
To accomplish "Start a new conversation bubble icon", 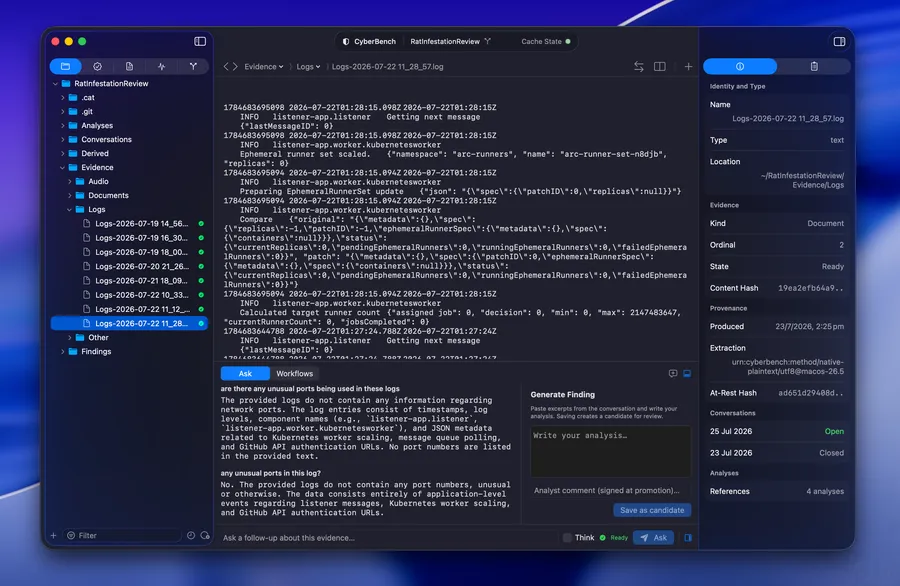I will [673, 374].
